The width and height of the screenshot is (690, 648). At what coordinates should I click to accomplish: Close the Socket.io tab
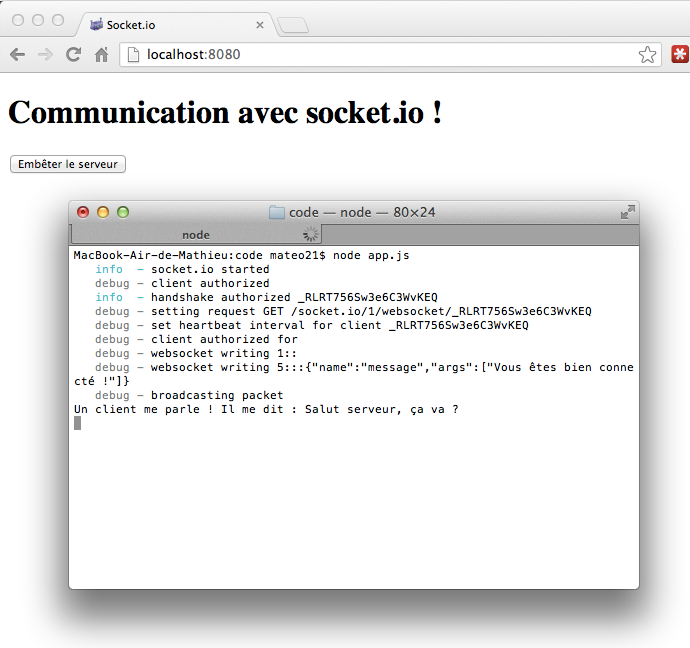pos(260,25)
